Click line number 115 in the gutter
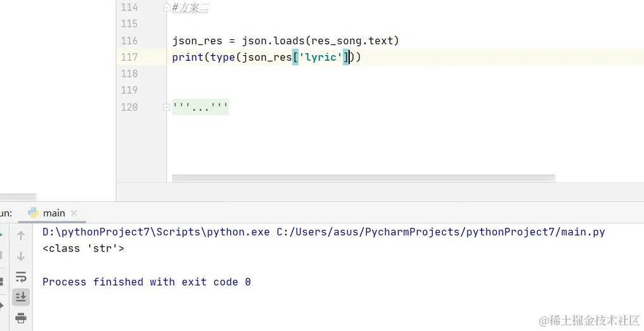This screenshot has height=331, width=644. click(130, 24)
